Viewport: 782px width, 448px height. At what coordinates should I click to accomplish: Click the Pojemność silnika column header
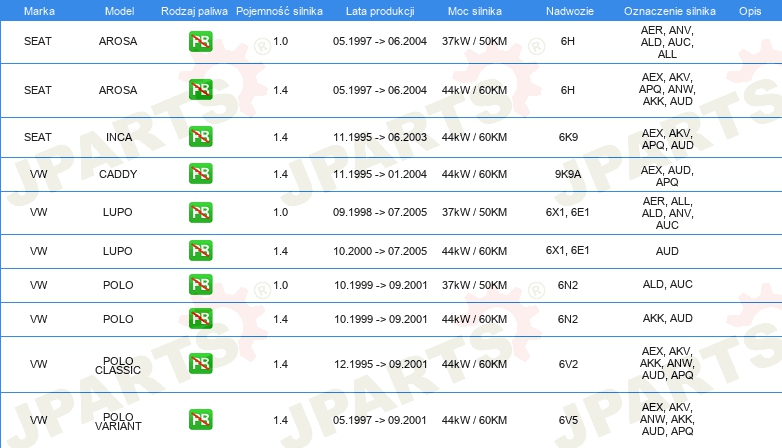click(x=279, y=11)
